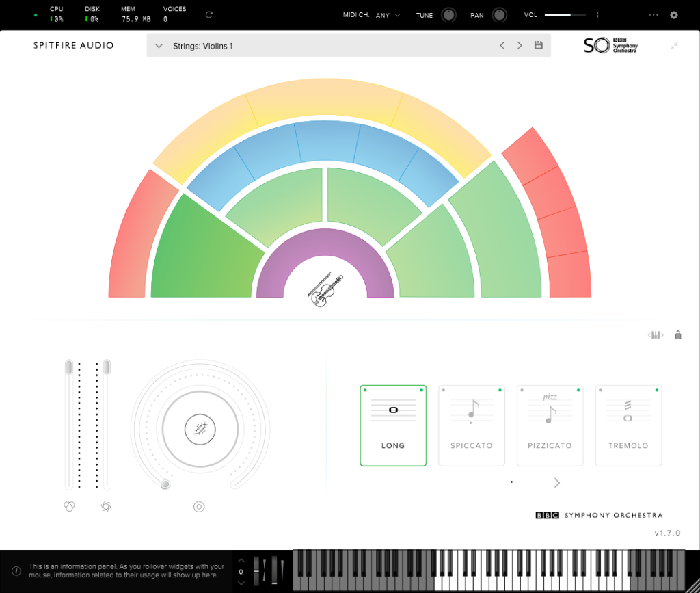Screen dimensions: 700x593
Task: Open the three-dots options menu
Action: pyautogui.click(x=653, y=15)
